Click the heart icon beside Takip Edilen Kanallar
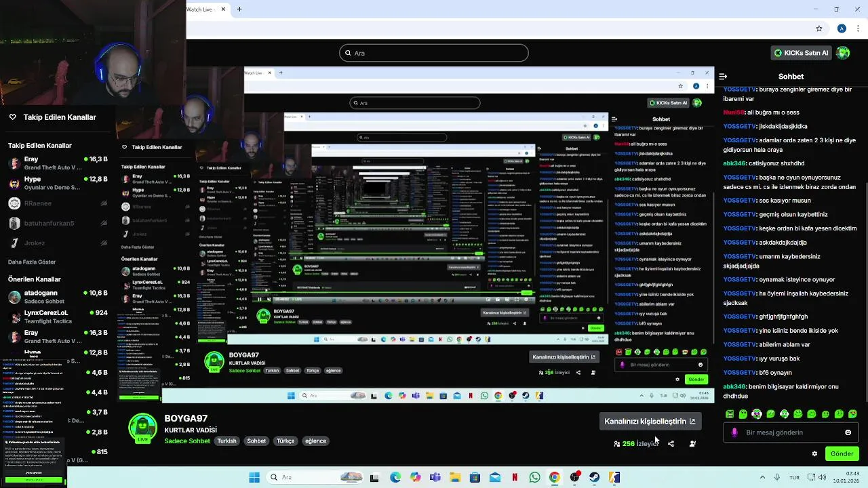Screen dimensions: 868x488 pyautogui.click(x=12, y=117)
